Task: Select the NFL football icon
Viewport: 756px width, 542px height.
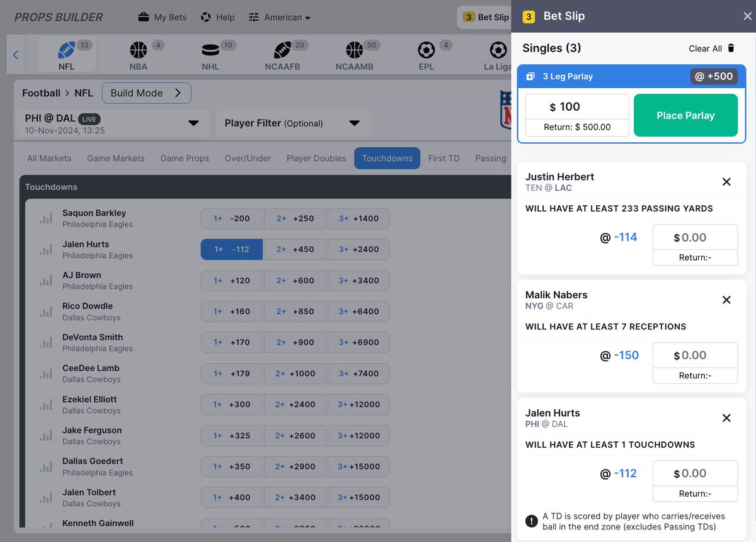Action: tap(66, 50)
